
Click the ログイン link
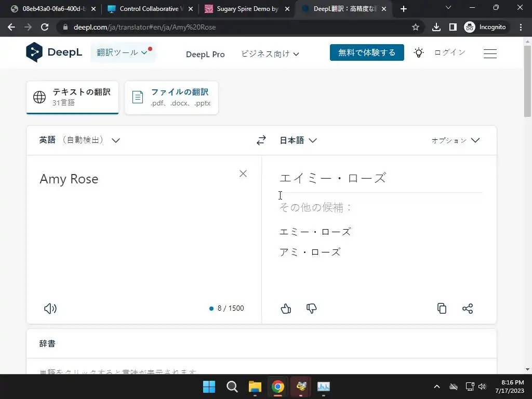(449, 52)
